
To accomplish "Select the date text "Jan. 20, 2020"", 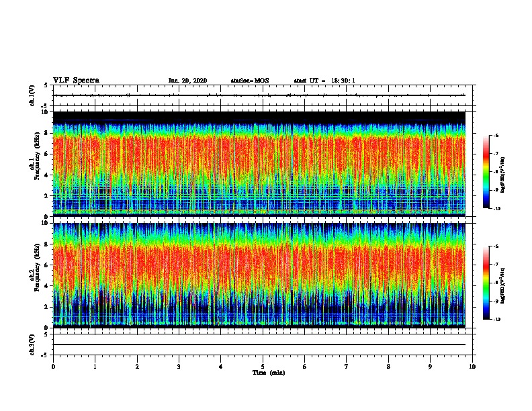I will 187,81.
